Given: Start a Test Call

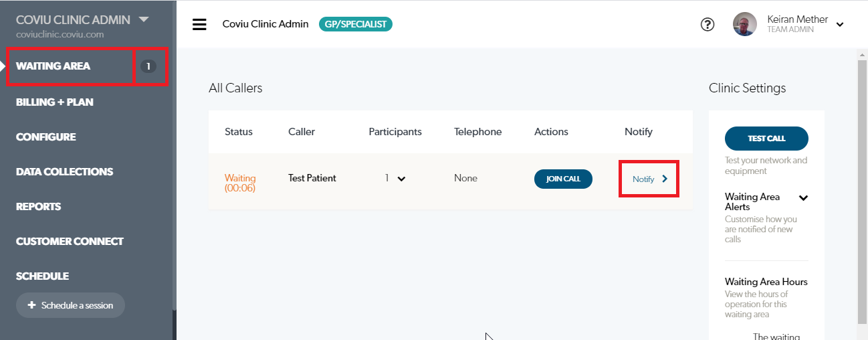Looking at the screenshot, I should 766,139.
